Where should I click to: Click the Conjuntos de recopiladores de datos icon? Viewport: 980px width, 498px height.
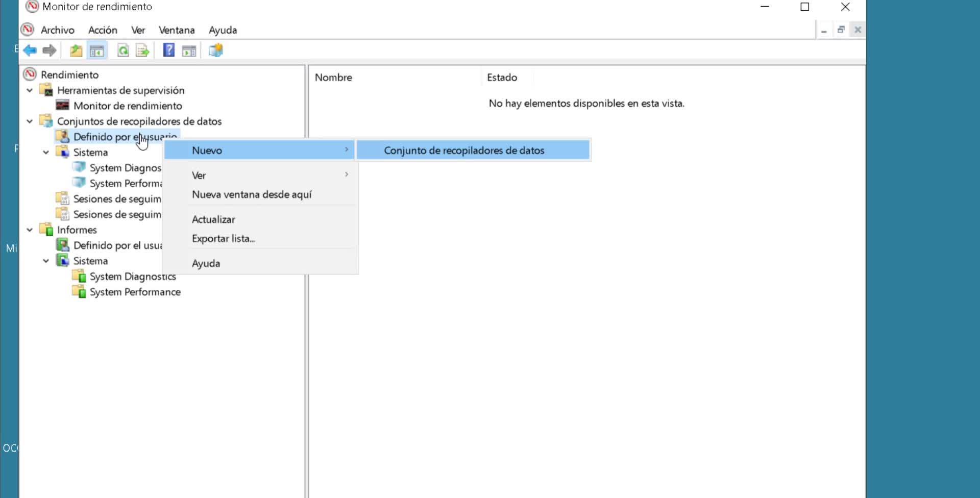coord(46,121)
